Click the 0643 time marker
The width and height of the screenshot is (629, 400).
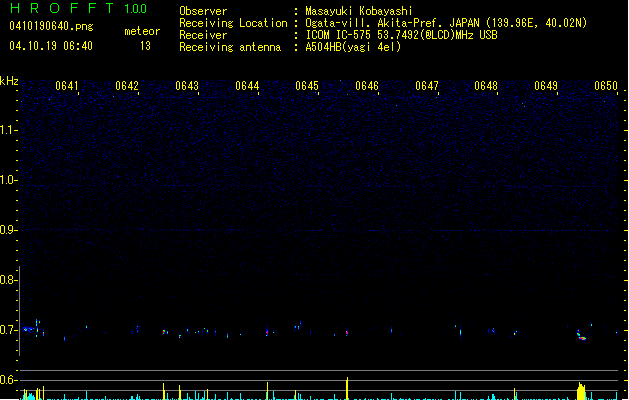point(187,86)
